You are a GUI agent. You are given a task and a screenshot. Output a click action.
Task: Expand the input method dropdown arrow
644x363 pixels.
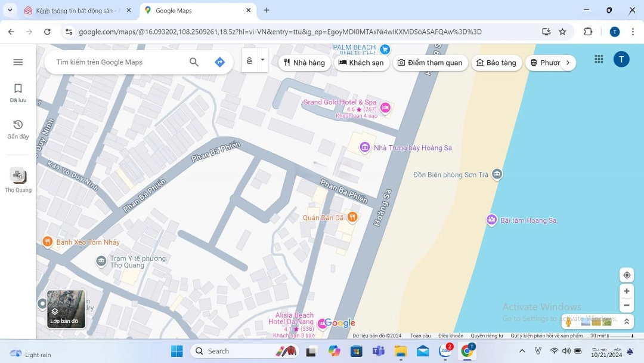[262, 60]
